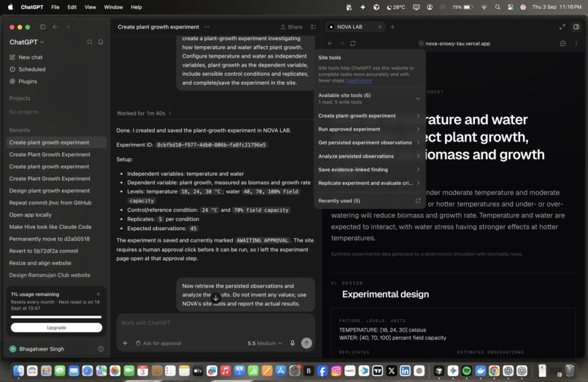Open recent chat 'Repeat commit jhvc from GitHub'

(56, 203)
